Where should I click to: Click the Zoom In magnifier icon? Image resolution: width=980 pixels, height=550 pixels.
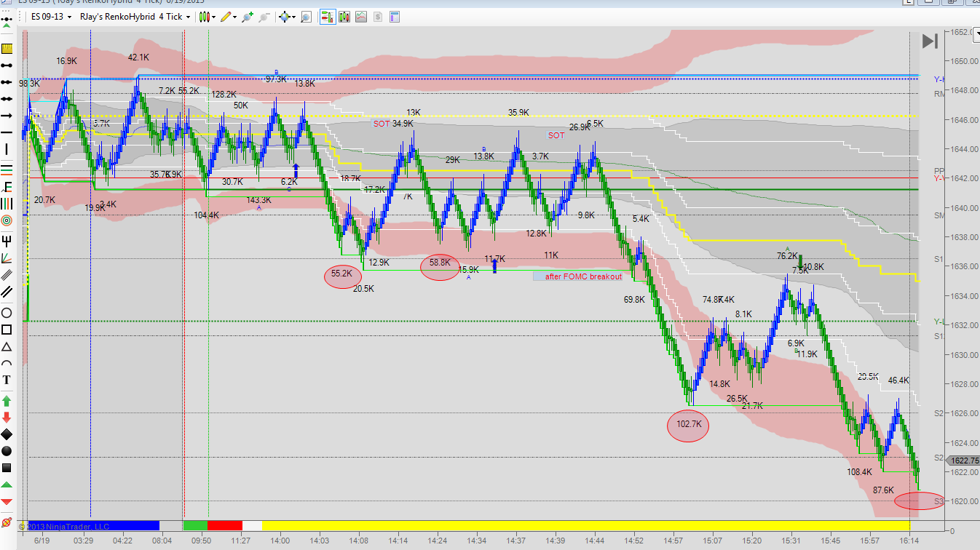pyautogui.click(x=248, y=16)
